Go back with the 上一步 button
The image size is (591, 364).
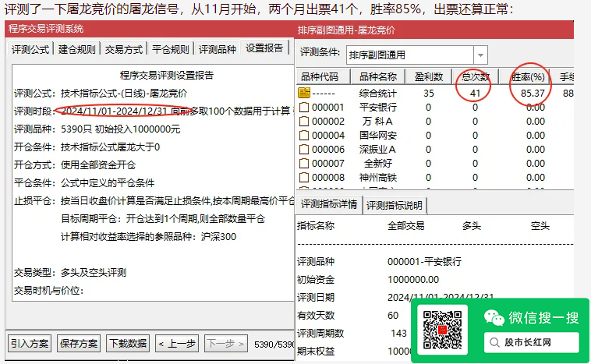[x=177, y=343]
